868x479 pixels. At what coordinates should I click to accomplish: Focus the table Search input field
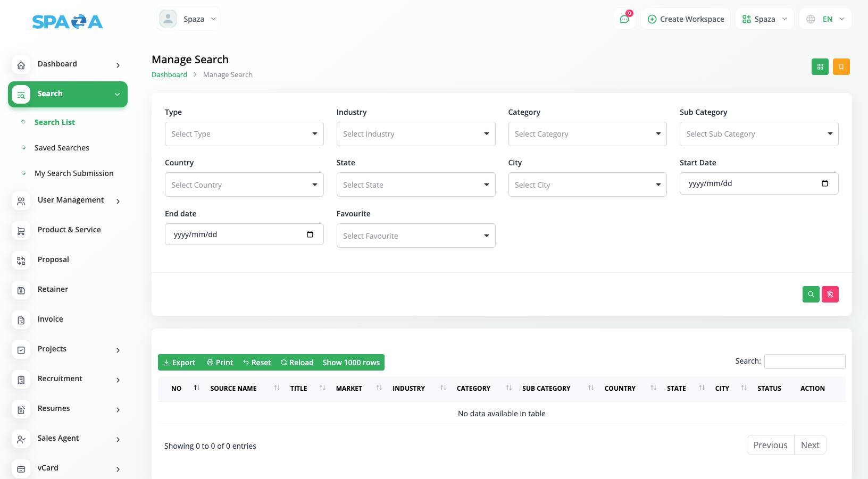804,362
